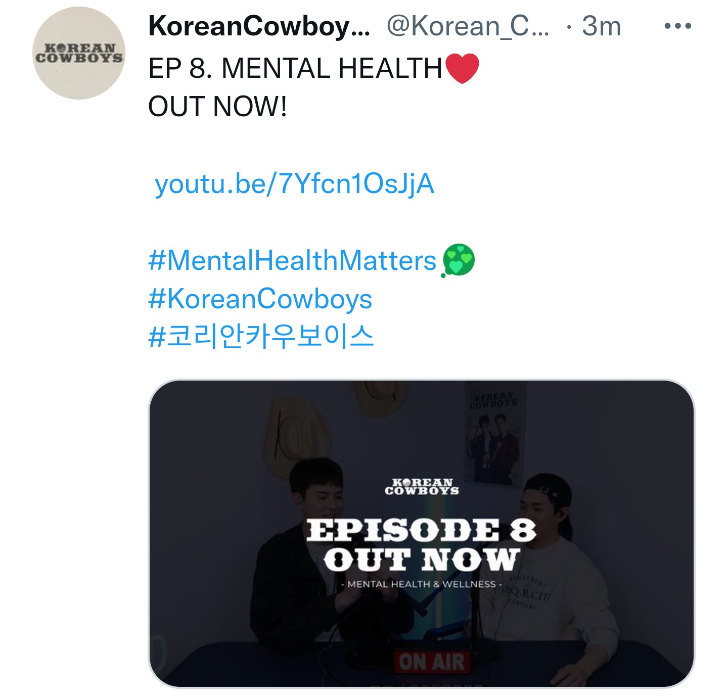The height and width of the screenshot is (700, 728).
Task: Click the OUT NOW! tweet line
Action: (x=218, y=107)
